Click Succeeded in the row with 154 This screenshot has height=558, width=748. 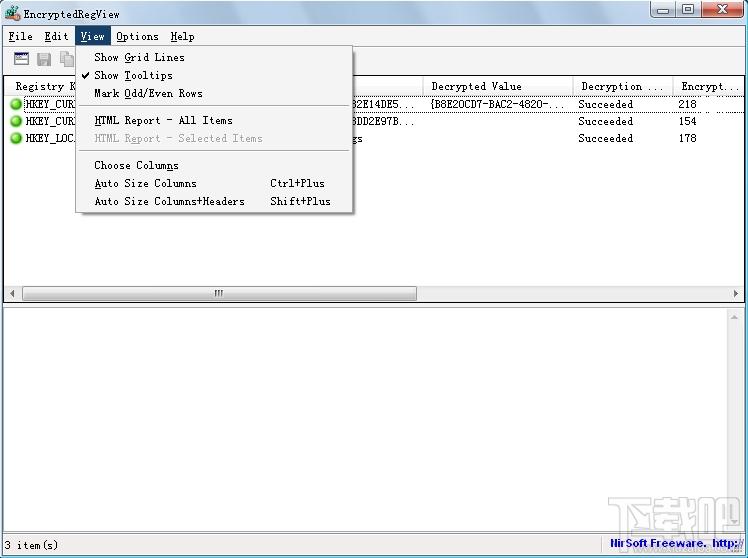click(x=605, y=121)
